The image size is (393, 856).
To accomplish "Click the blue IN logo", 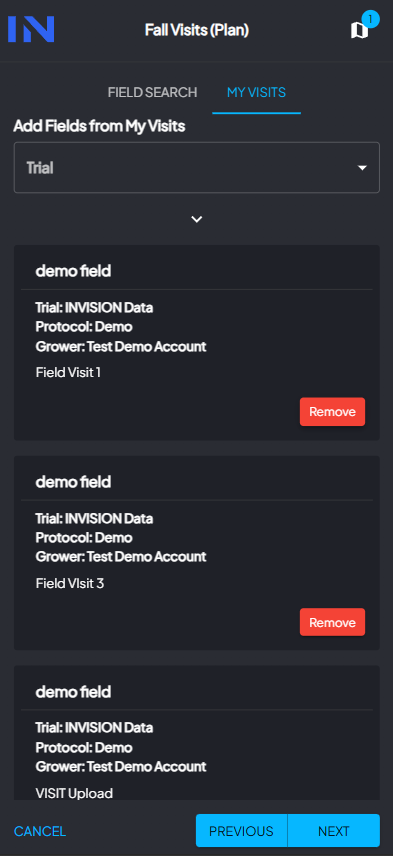I will (31, 29).
